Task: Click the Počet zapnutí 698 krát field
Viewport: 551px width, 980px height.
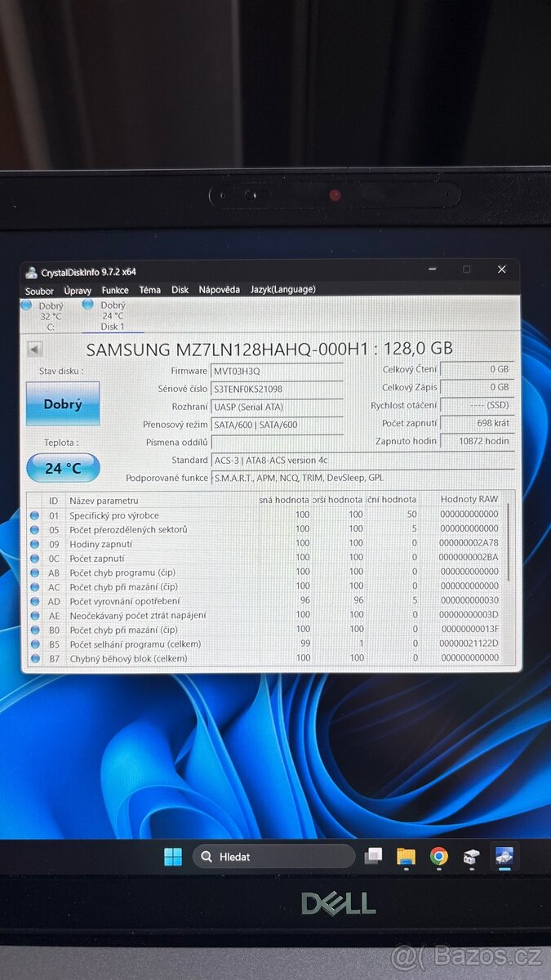Action: pos(478,423)
